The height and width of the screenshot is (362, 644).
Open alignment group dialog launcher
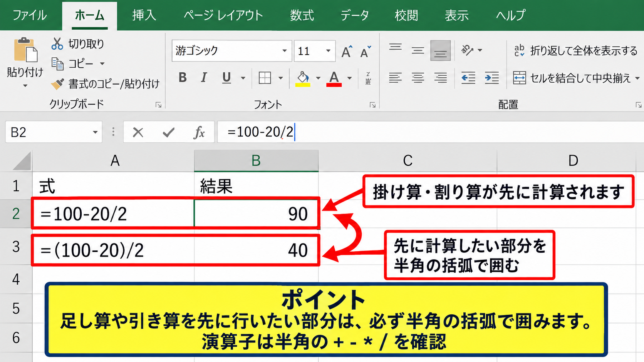(638, 105)
